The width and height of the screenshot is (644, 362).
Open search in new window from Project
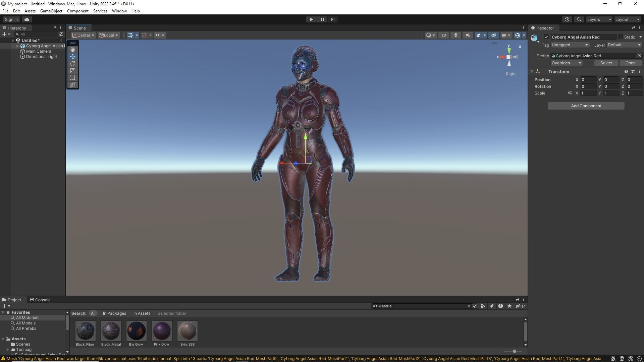475,306
